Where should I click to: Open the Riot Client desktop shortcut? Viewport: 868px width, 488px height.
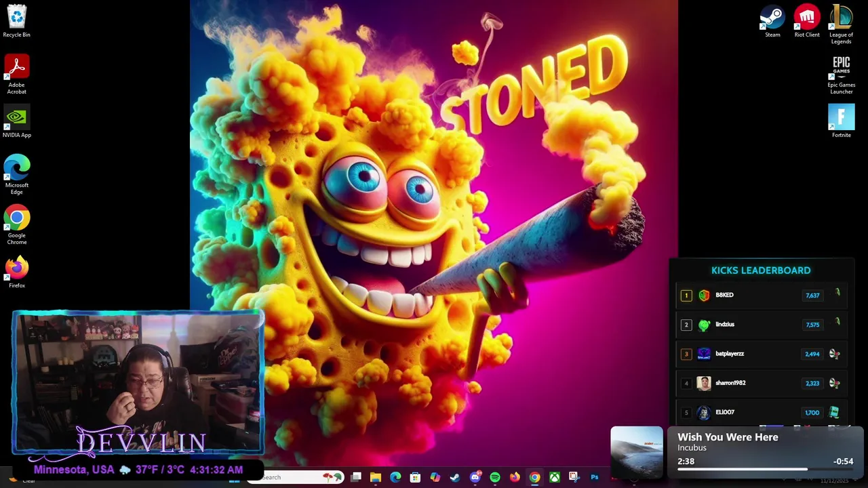coord(807,21)
